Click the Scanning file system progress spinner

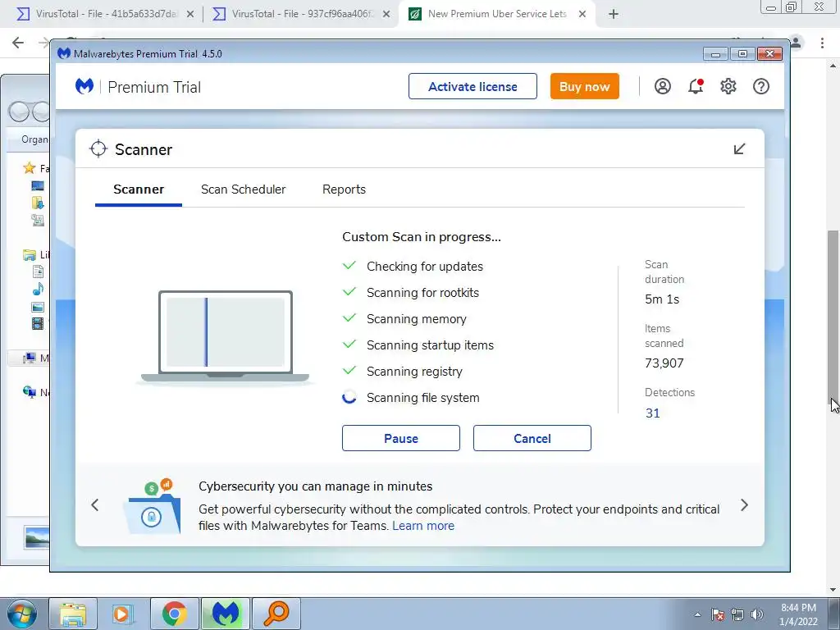(349, 397)
